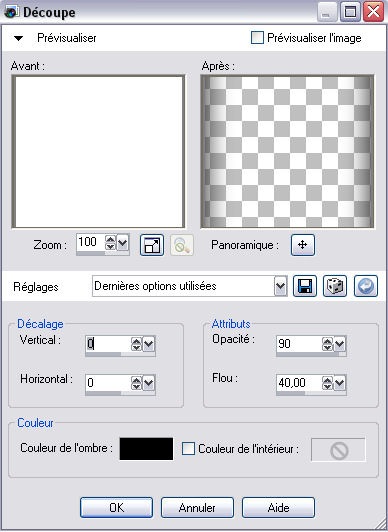Open the Zoom percentage dropdown arrow
The height and width of the screenshot is (532, 388).
click(122, 243)
